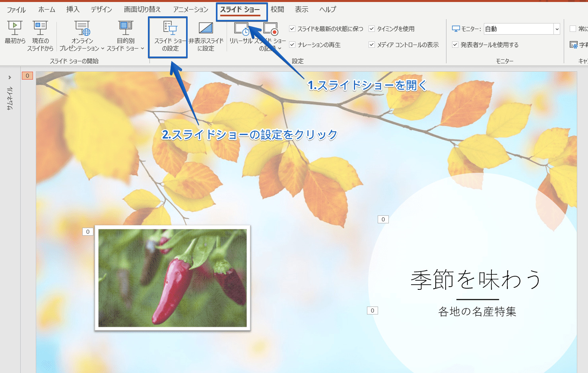Click the animation marker 0 beside pepper picture
The height and width of the screenshot is (373, 588).
(x=88, y=232)
